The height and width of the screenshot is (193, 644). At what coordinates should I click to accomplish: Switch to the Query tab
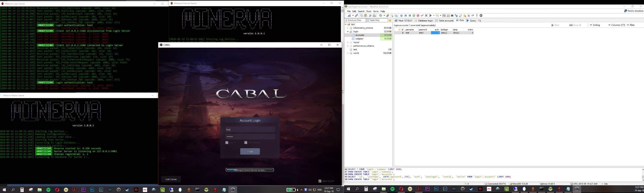pos(471,21)
